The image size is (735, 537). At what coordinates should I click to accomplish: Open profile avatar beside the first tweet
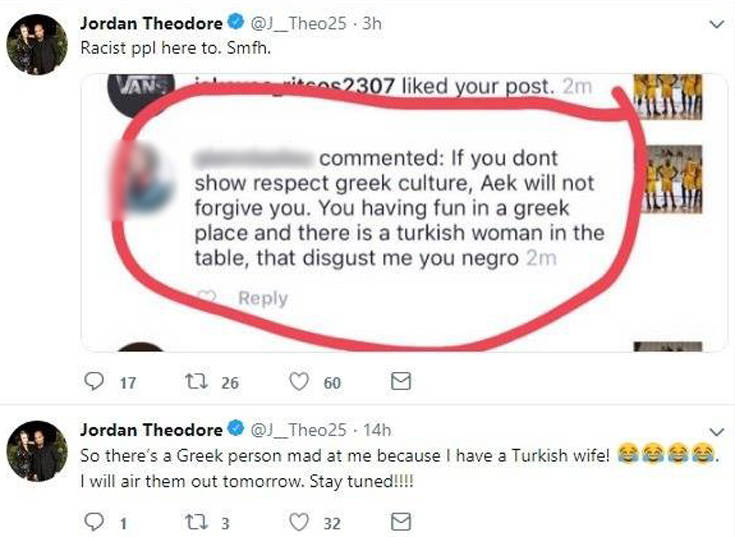pyautogui.click(x=37, y=45)
